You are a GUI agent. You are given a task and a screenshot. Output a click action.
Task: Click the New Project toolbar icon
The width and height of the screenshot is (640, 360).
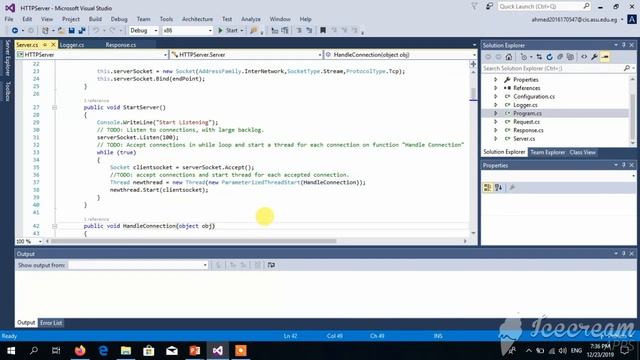tap(45, 31)
